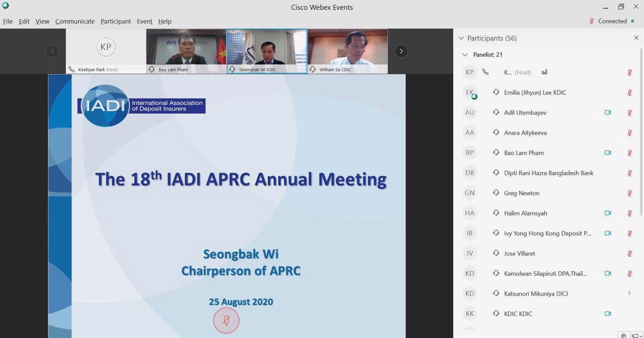644x338 pixels.
Task: Show previous video thumbnails with left arrow
Action: (x=52, y=51)
